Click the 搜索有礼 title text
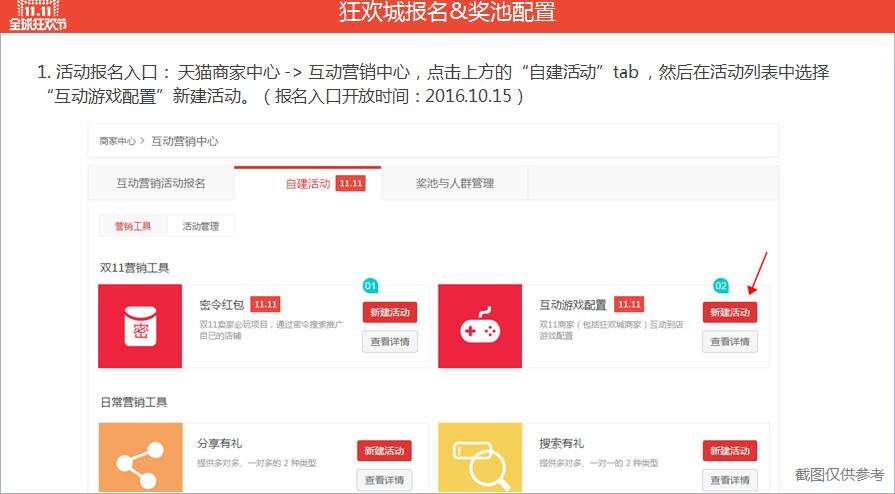The width and height of the screenshot is (895, 494). click(x=562, y=443)
